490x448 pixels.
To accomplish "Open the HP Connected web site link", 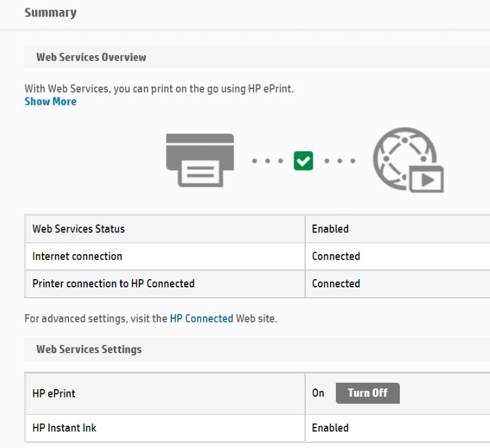I will pos(202,319).
